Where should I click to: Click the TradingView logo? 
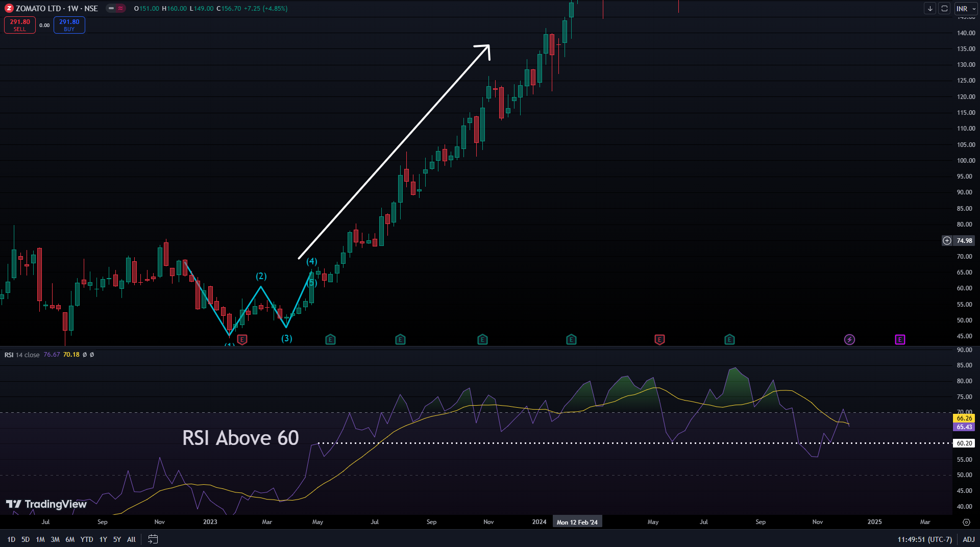click(46, 504)
